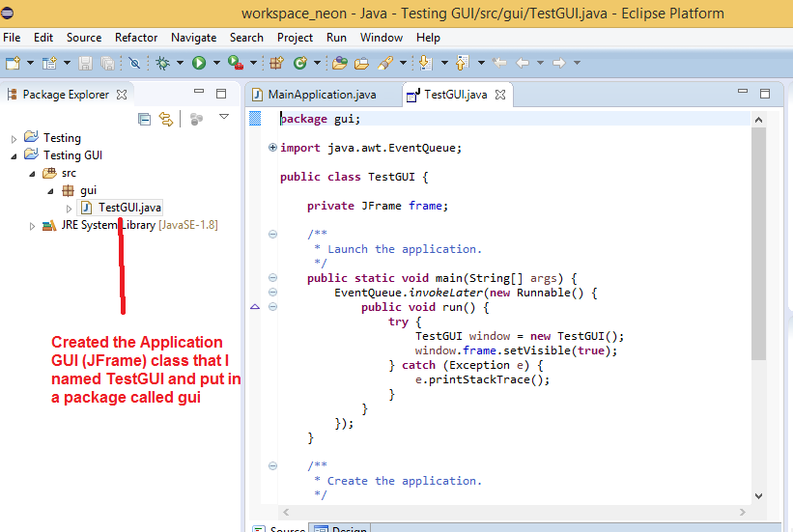This screenshot has width=793, height=532.
Task: Click Collapse All in Package Explorer
Action: coord(145,119)
